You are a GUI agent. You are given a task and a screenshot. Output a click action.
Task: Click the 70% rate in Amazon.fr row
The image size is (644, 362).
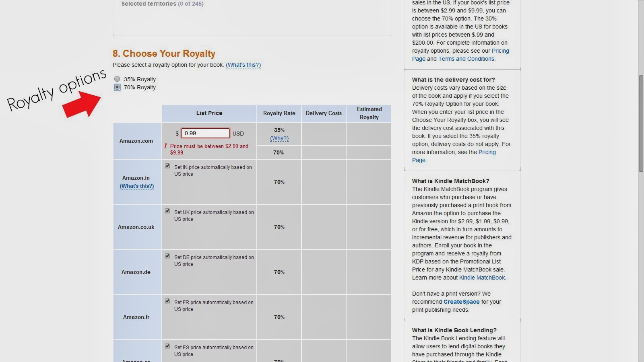point(279,317)
